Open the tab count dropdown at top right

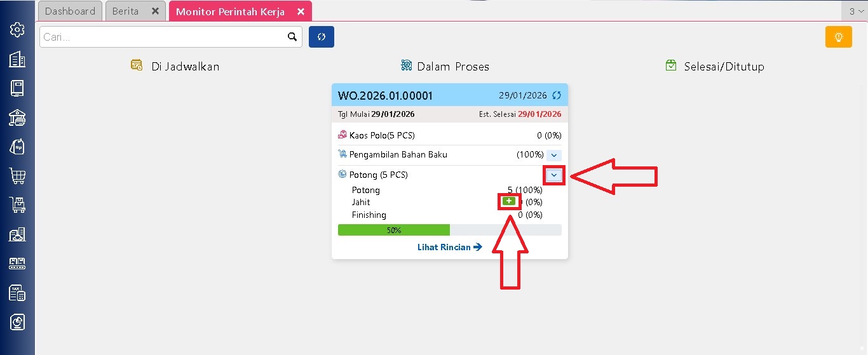click(856, 11)
